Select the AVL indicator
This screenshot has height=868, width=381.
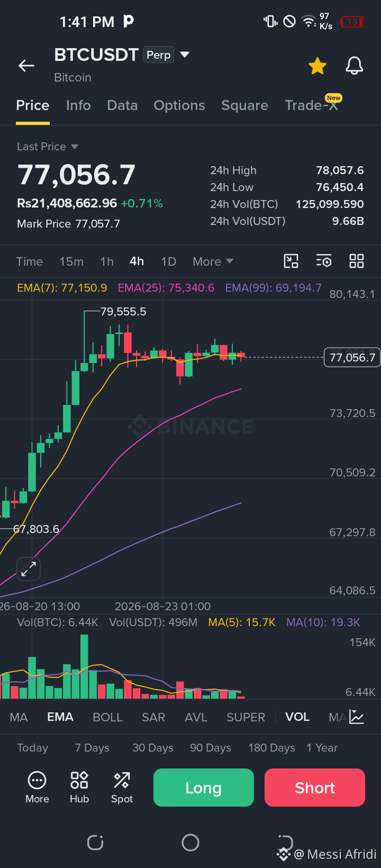[196, 717]
